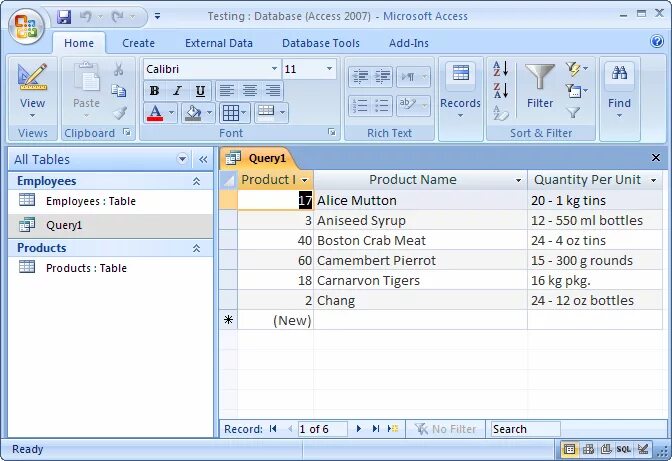Open the Clipboard dialog launcher
The height and width of the screenshot is (461, 672).
(127, 132)
